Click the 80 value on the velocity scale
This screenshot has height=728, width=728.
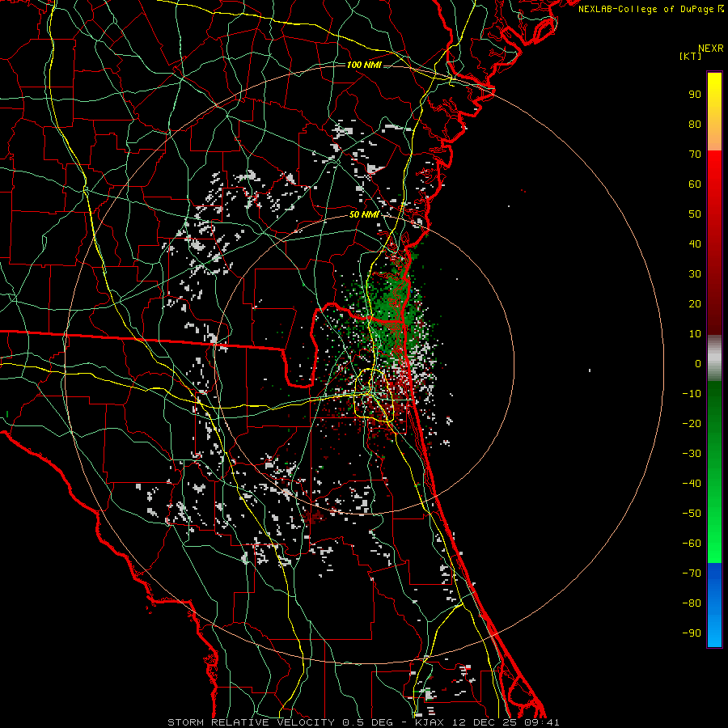tap(695, 125)
